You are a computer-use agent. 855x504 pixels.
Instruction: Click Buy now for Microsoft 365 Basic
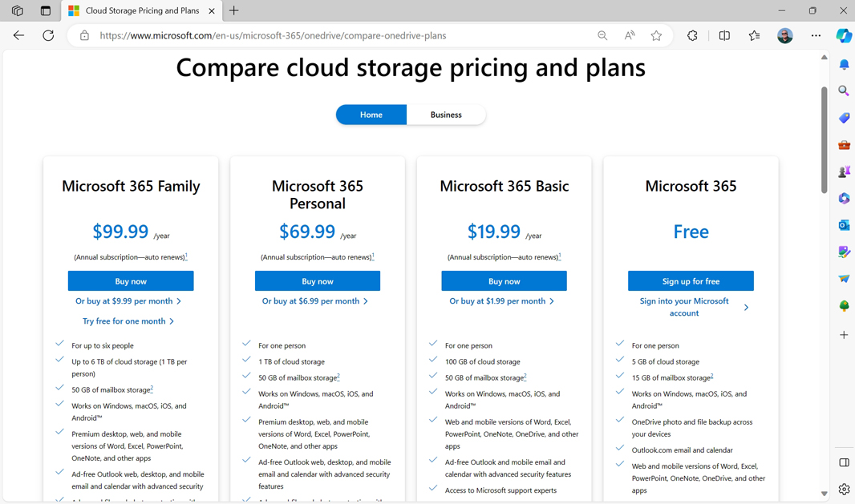[504, 281]
